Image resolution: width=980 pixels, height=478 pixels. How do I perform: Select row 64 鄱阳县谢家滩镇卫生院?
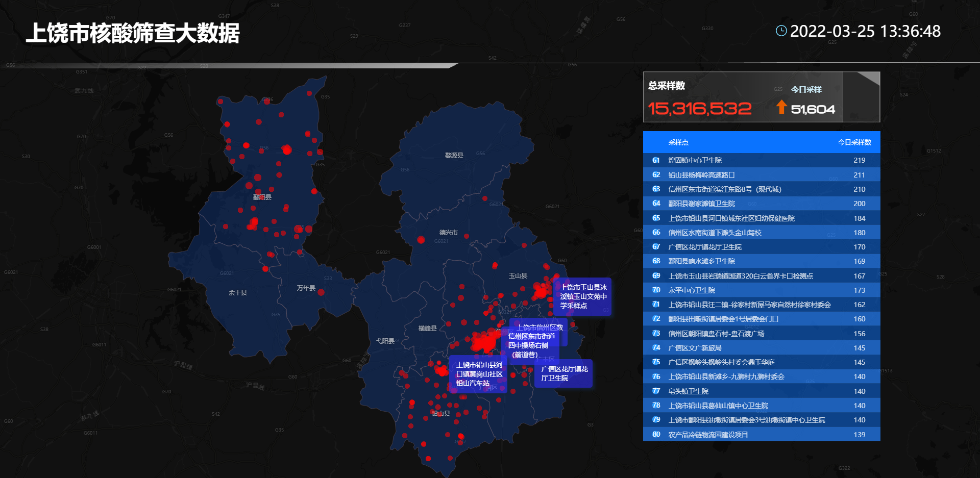(x=762, y=204)
